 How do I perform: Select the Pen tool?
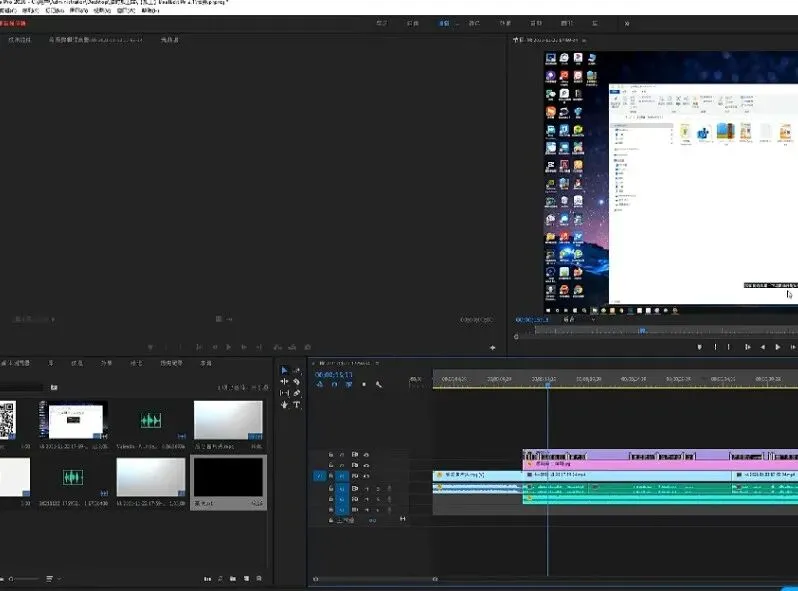point(296,393)
